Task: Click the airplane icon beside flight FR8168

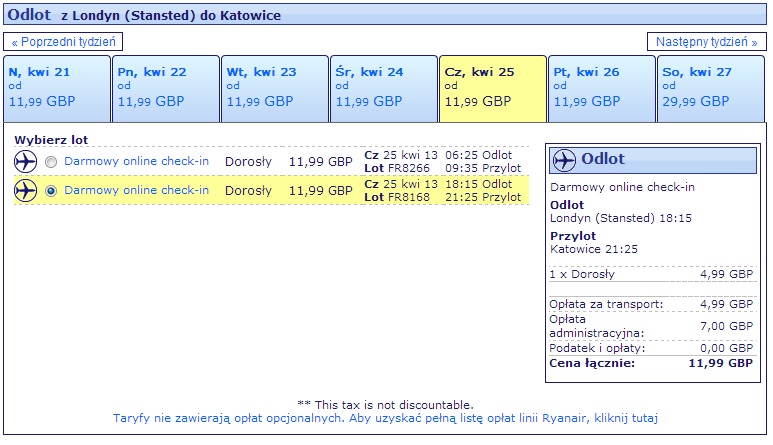Action: click(26, 191)
